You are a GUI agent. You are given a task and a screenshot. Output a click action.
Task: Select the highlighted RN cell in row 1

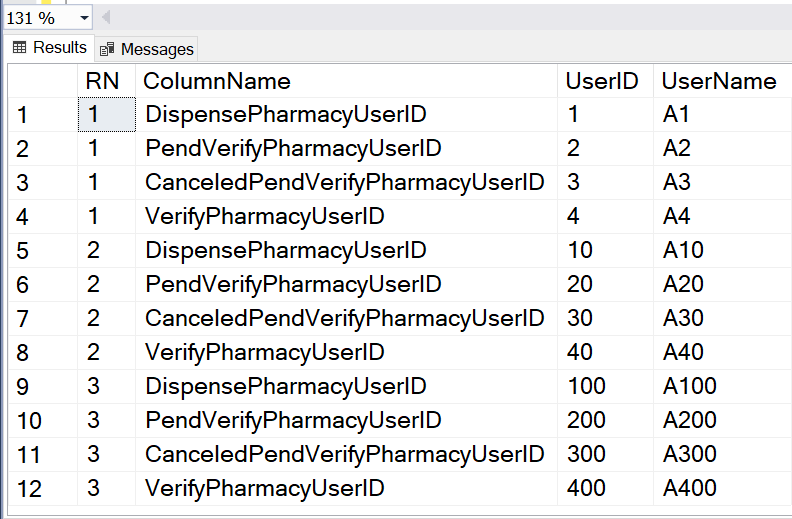(x=106, y=115)
